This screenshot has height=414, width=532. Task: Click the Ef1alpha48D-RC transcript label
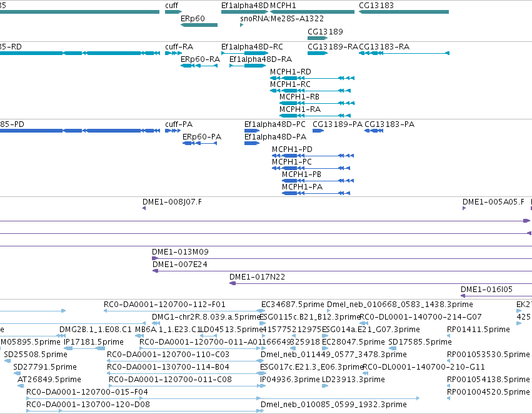(252, 47)
